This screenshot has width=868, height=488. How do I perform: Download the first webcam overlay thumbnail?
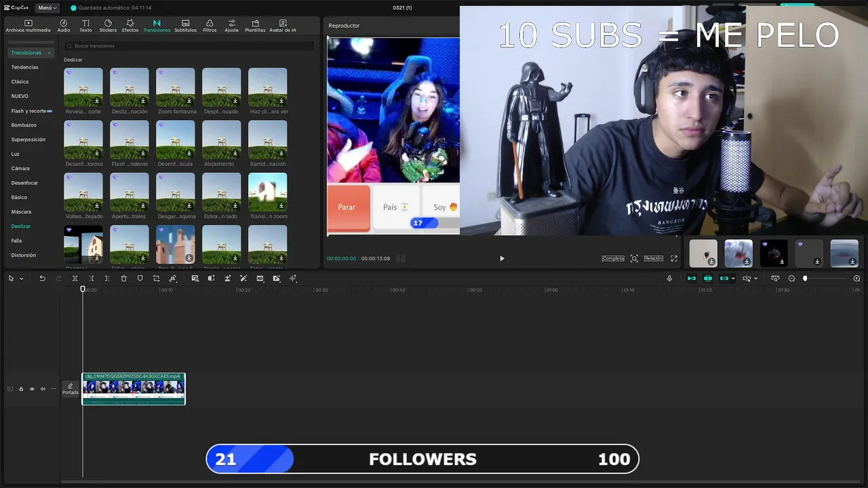[x=711, y=262]
